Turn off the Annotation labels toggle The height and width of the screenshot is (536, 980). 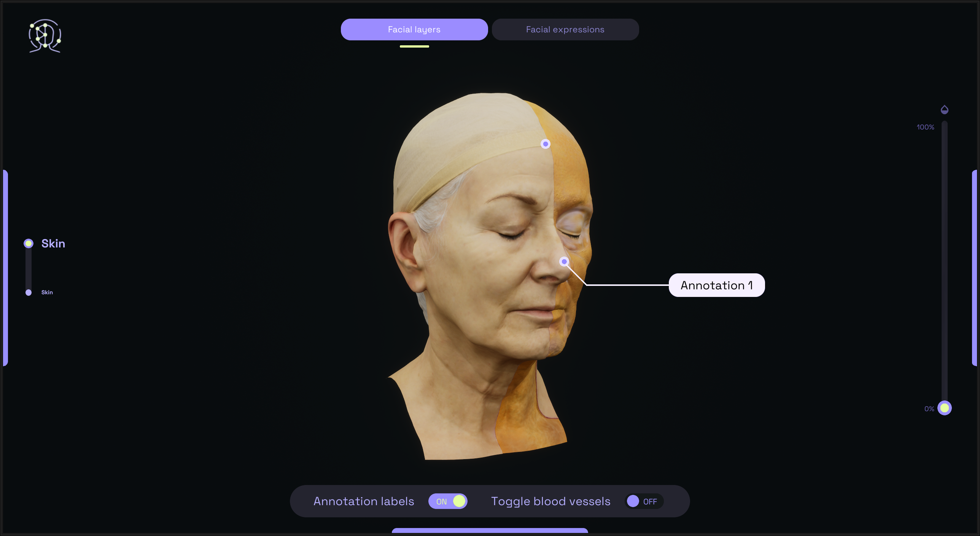coord(448,501)
